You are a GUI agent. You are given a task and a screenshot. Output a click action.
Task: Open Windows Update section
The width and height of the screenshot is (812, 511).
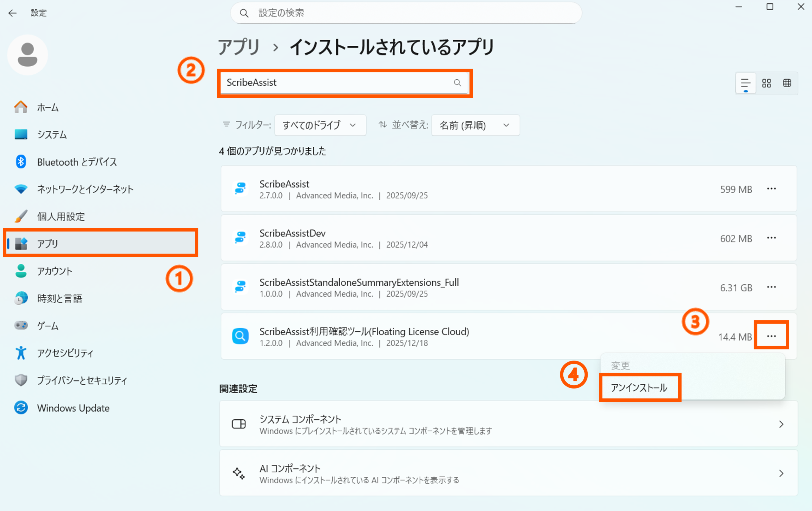pos(73,408)
